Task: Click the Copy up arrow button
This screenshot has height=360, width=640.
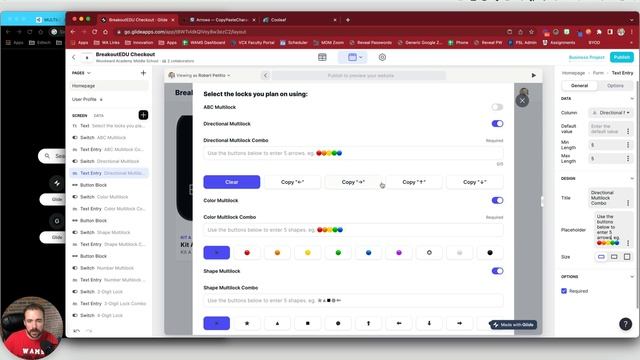Action: pyautogui.click(x=414, y=182)
